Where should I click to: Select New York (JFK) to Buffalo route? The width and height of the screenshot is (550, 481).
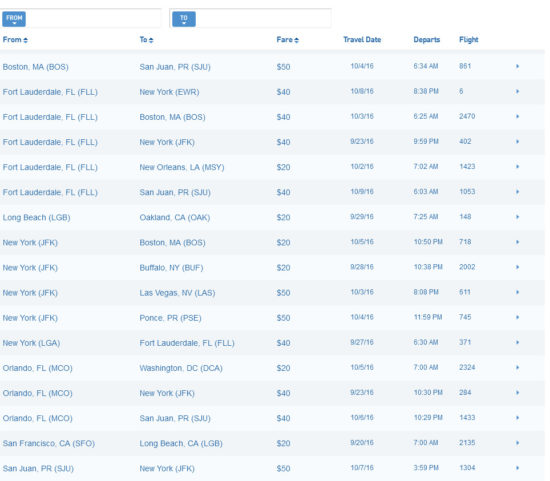[x=273, y=267]
